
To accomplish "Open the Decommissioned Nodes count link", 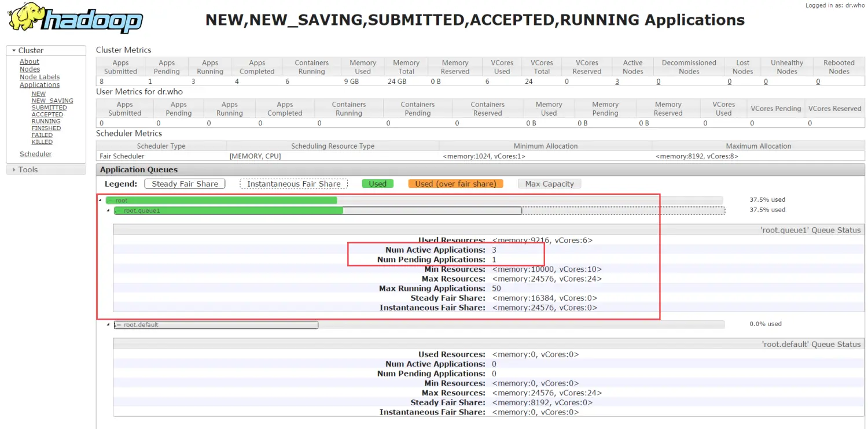I will pyautogui.click(x=659, y=82).
